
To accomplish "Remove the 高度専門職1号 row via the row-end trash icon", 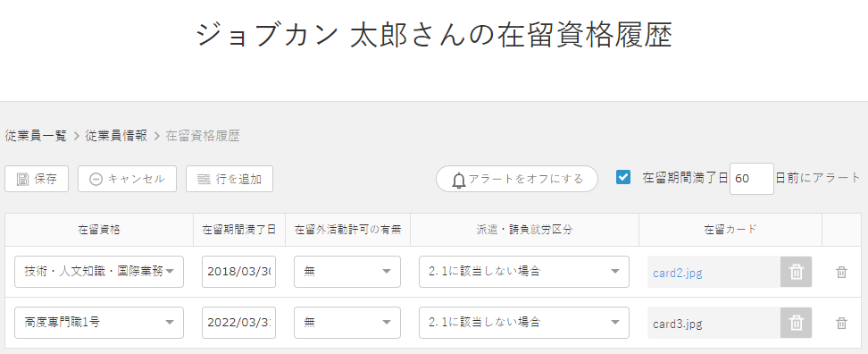I will pyautogui.click(x=841, y=323).
